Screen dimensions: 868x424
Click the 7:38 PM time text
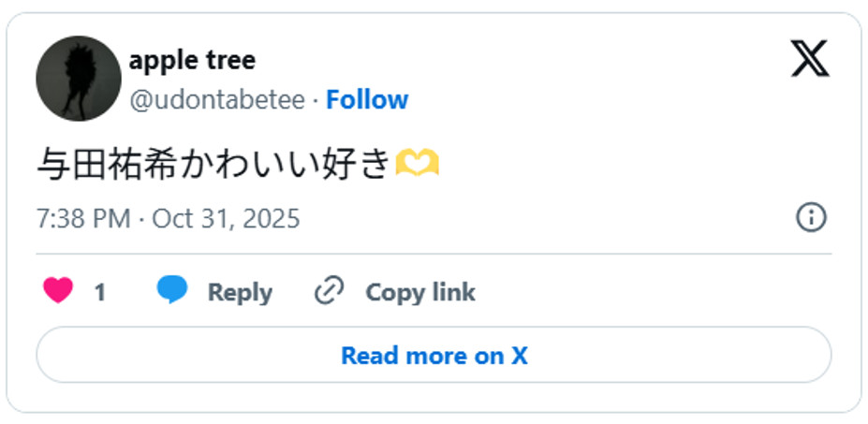click(83, 219)
